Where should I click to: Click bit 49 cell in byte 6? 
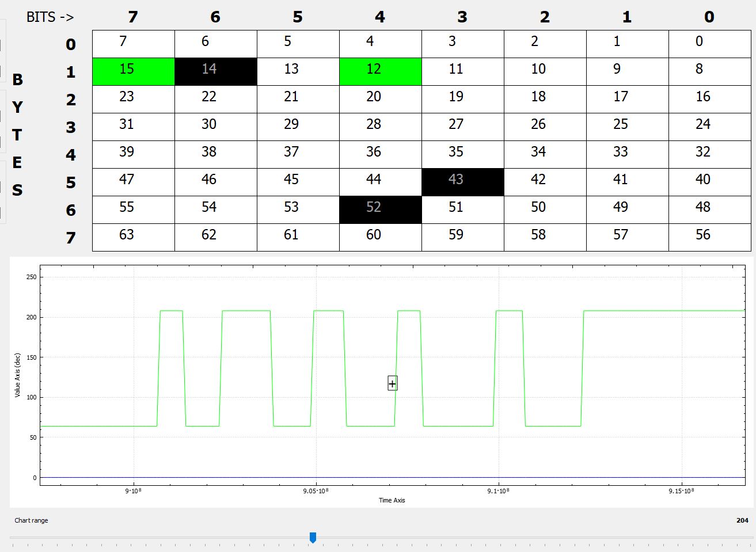pyautogui.click(x=627, y=210)
